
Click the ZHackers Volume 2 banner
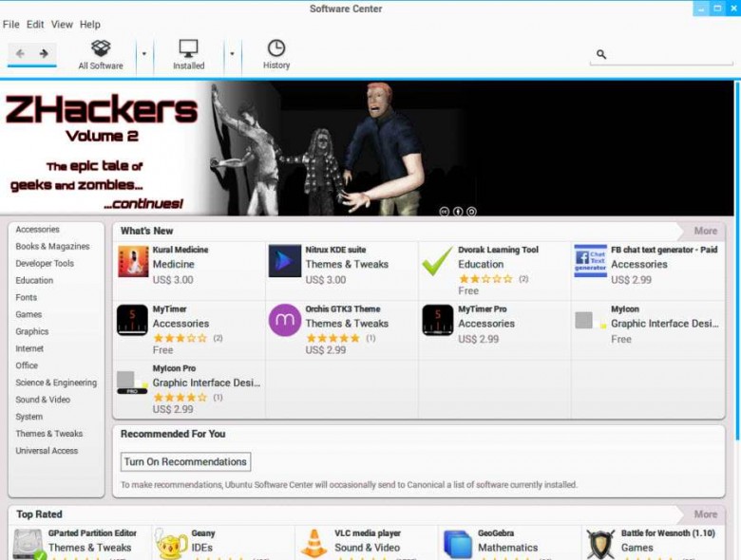pos(367,148)
